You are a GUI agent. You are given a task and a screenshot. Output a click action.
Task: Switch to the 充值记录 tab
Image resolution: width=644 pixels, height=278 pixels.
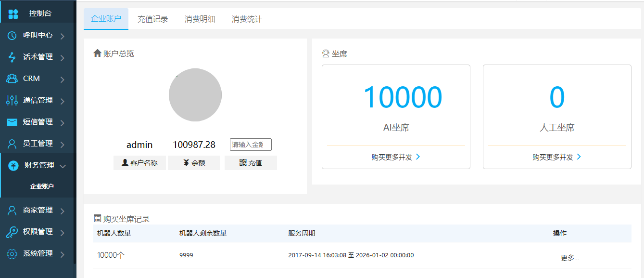152,18
